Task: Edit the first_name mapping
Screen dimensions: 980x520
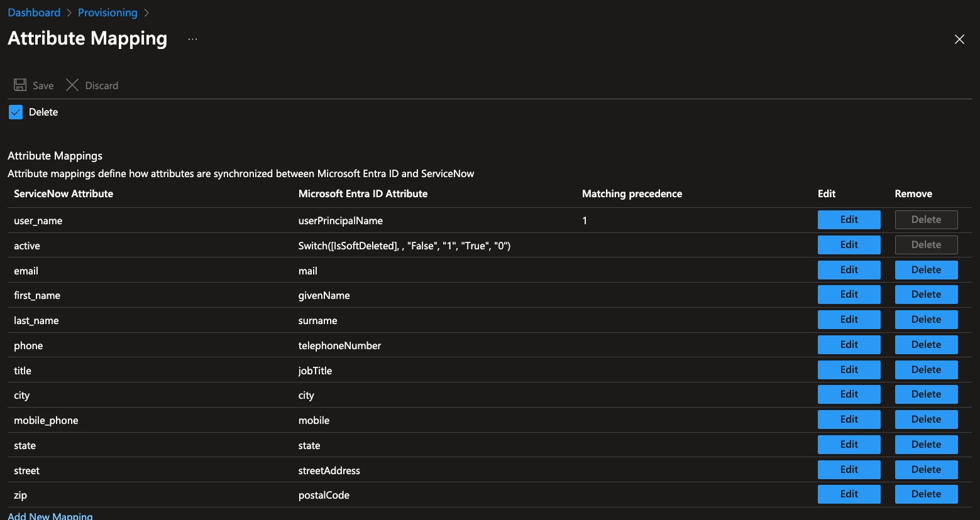Action: 849,295
